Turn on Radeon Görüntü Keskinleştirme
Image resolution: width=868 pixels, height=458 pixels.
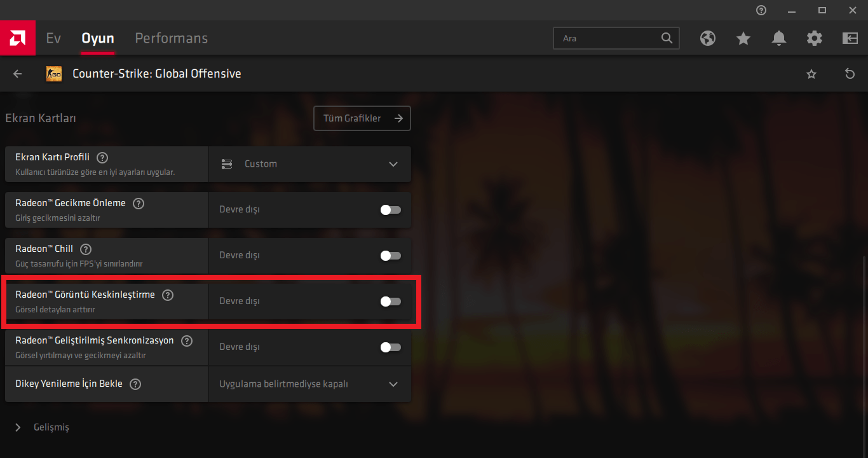390,302
